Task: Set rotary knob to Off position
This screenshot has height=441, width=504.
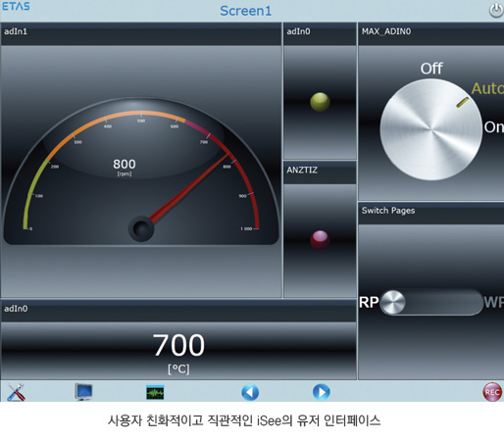Action: (x=431, y=69)
